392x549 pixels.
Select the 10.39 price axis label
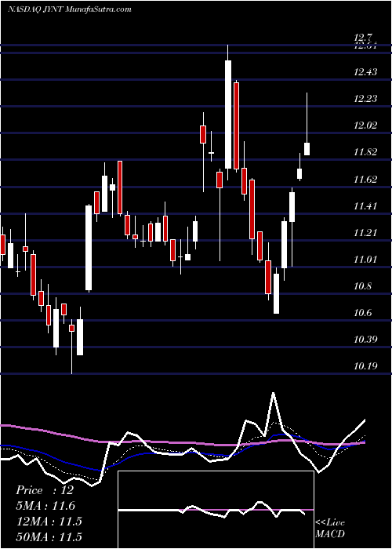pyautogui.click(x=365, y=340)
